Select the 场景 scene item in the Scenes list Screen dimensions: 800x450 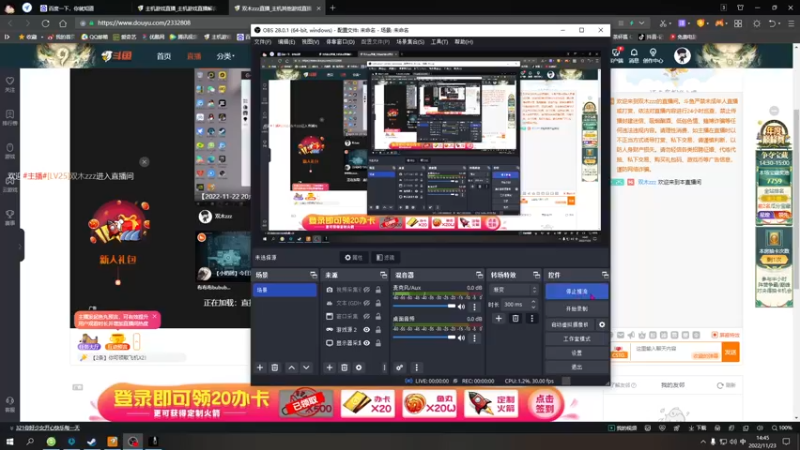(285, 290)
